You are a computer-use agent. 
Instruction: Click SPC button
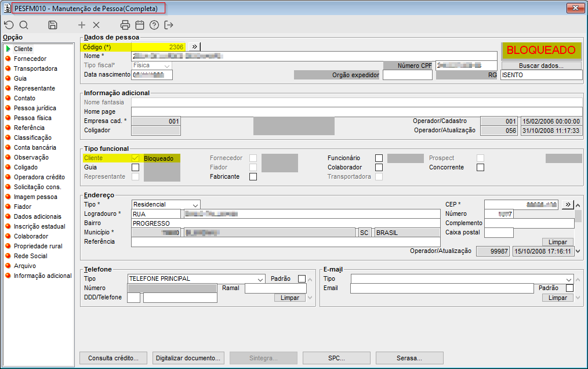tap(336, 358)
